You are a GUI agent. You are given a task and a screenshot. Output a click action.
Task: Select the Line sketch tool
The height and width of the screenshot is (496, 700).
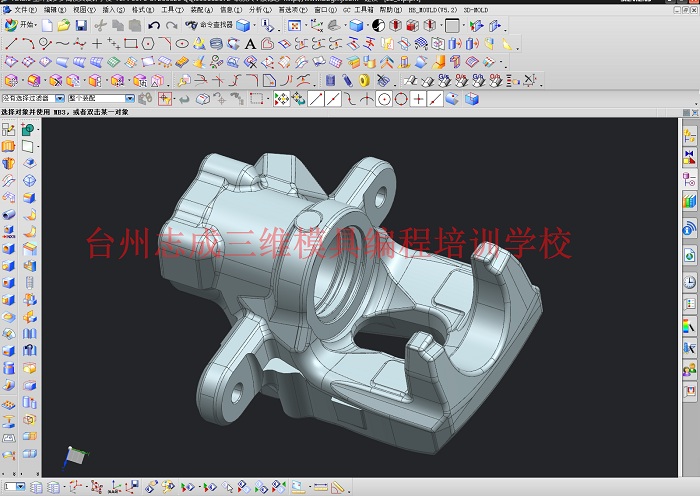11,44
